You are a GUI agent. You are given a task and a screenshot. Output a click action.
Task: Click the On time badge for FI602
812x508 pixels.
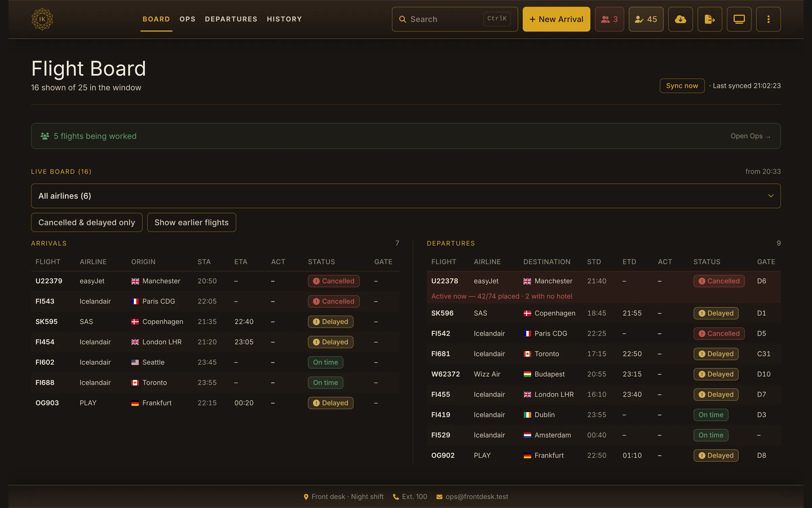coord(325,362)
